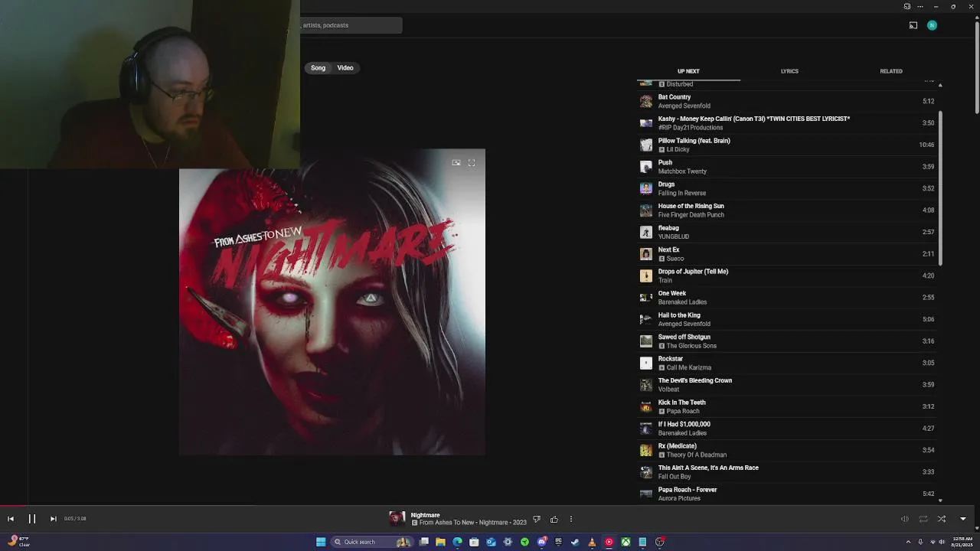Viewport: 980px width, 551px height.
Task: Play Sawed off Shotgun from queue
Action: pyautogui.click(x=786, y=341)
